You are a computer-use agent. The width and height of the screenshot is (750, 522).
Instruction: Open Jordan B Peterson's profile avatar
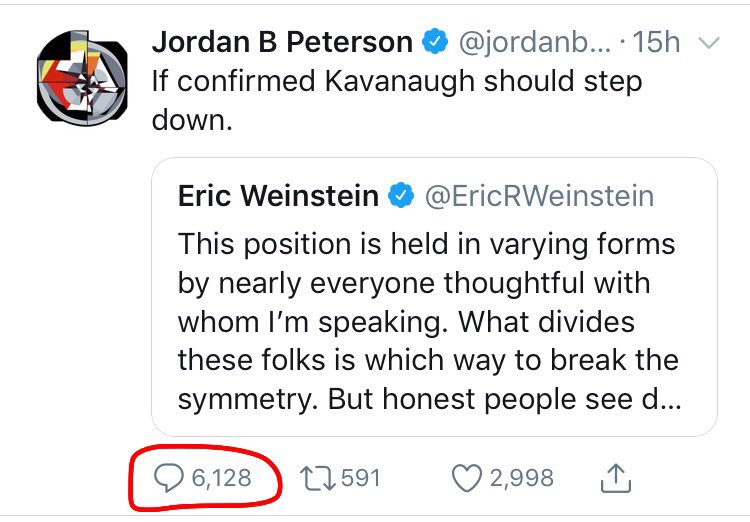[82, 78]
